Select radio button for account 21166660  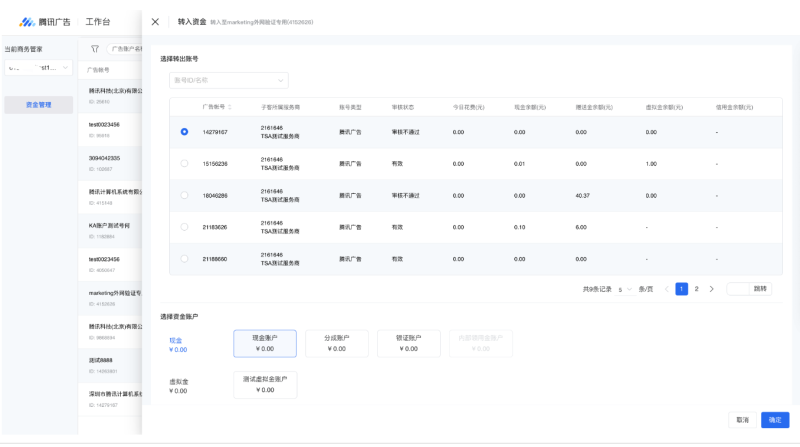pyautogui.click(x=184, y=259)
